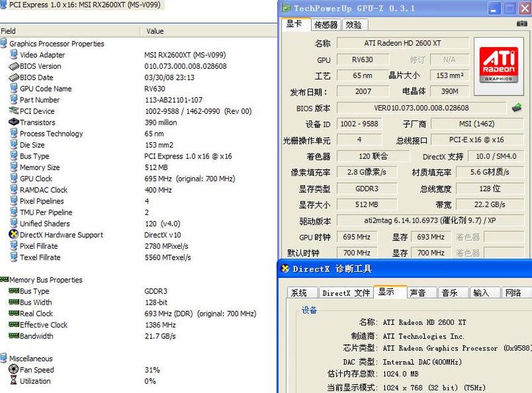The width and height of the screenshot is (532, 393).
Task: Click the Die Size row icon
Action: click(13, 144)
